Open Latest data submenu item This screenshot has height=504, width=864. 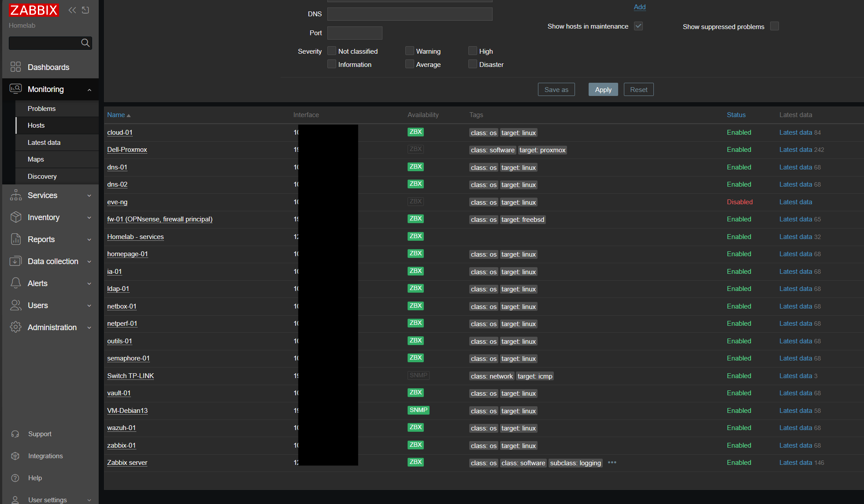point(57,142)
